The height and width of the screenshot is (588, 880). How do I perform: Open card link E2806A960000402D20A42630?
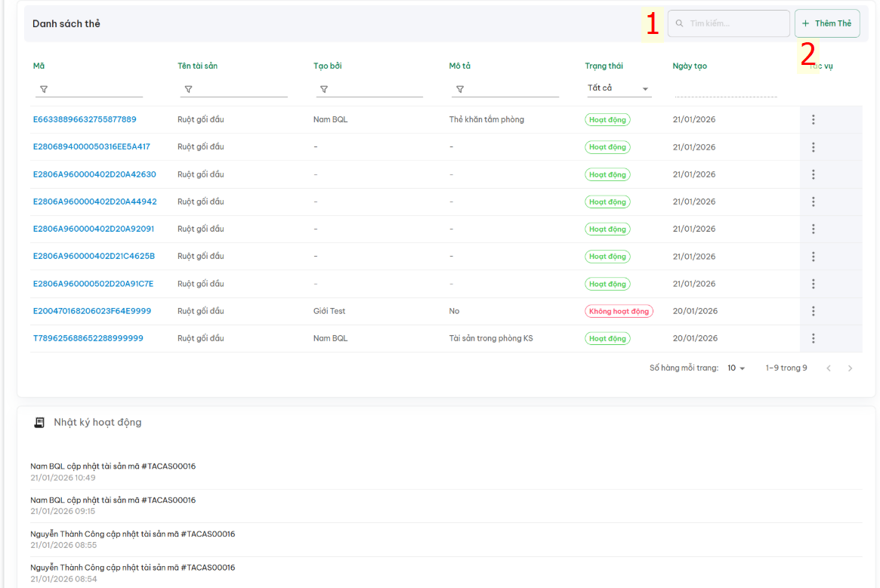tap(94, 174)
